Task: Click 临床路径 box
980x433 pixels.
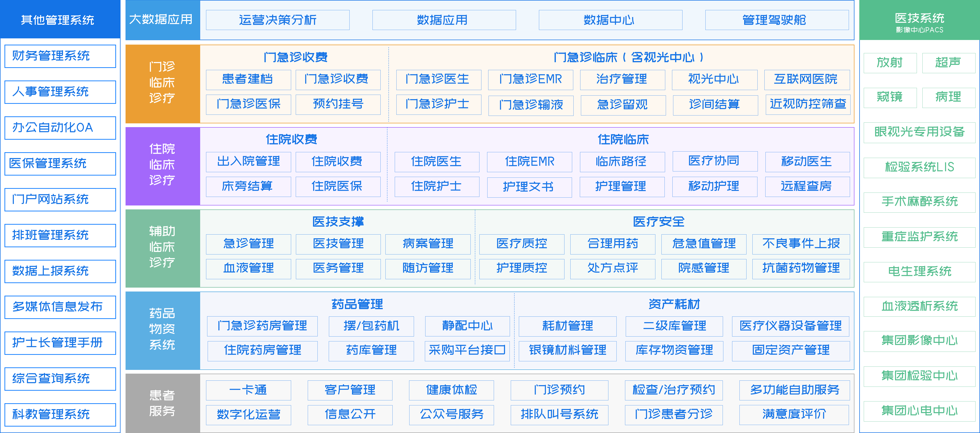Action: [622, 162]
